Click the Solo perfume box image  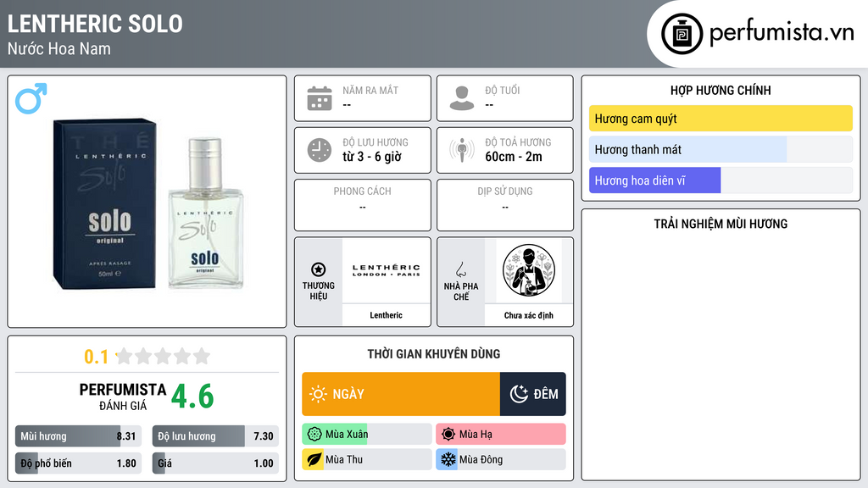point(104,203)
